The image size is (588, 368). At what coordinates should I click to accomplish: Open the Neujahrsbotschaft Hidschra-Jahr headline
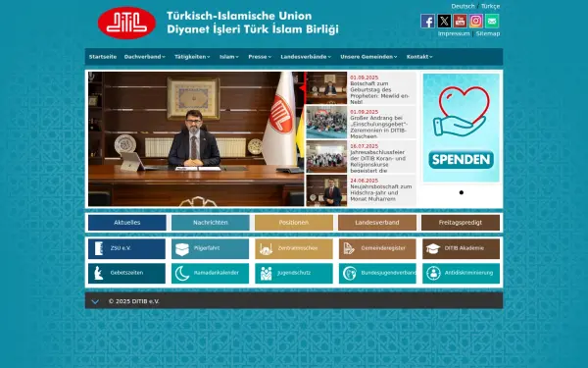tap(380, 192)
